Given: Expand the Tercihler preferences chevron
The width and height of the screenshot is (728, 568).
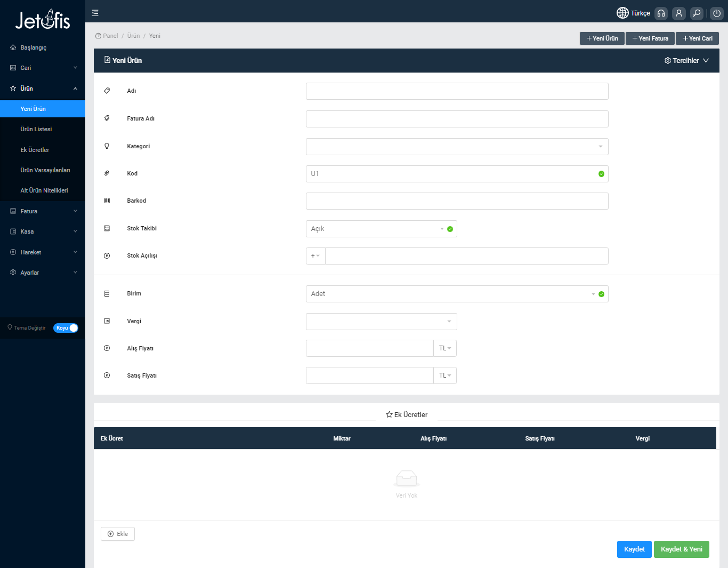Looking at the screenshot, I should pos(706,61).
